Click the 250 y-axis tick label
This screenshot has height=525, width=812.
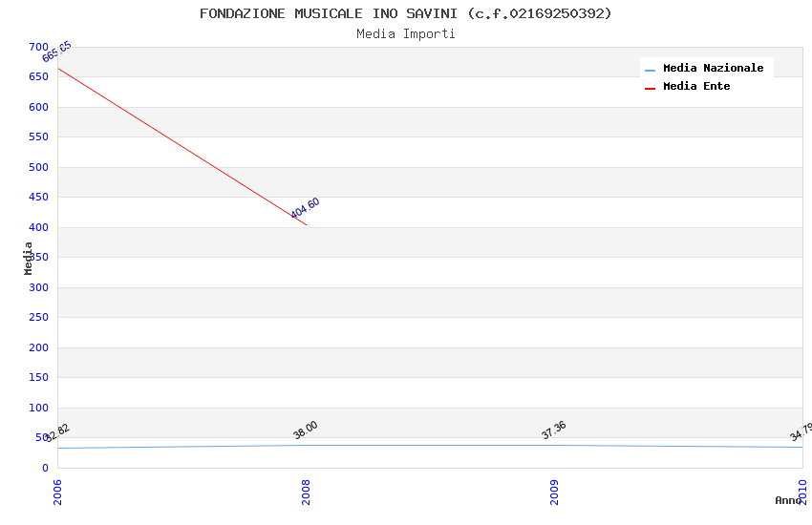(x=39, y=317)
